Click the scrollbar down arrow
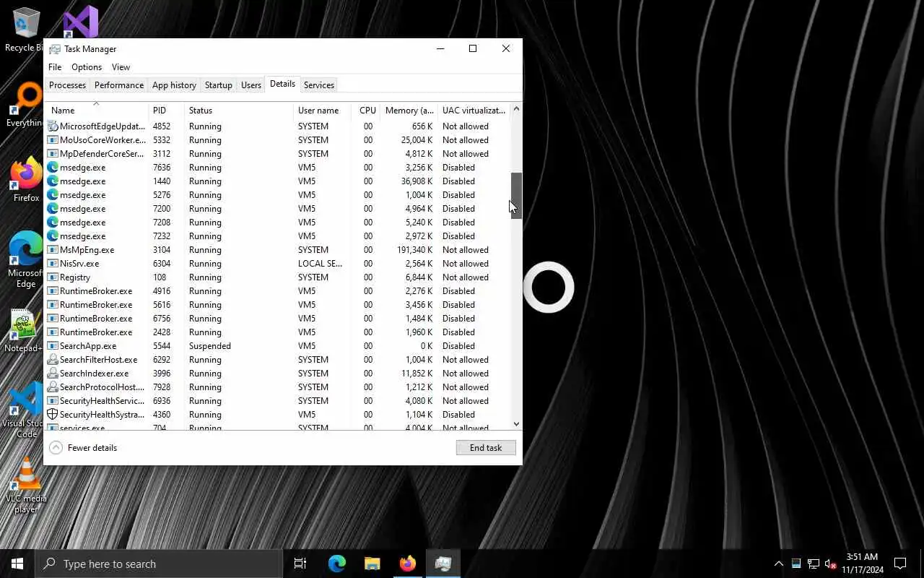Image resolution: width=924 pixels, height=578 pixels. [x=516, y=424]
